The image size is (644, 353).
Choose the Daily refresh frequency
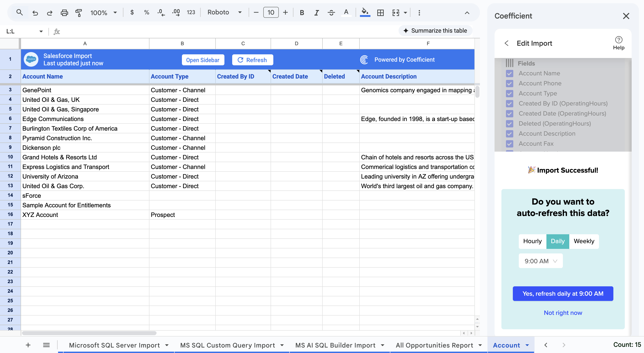coord(557,241)
